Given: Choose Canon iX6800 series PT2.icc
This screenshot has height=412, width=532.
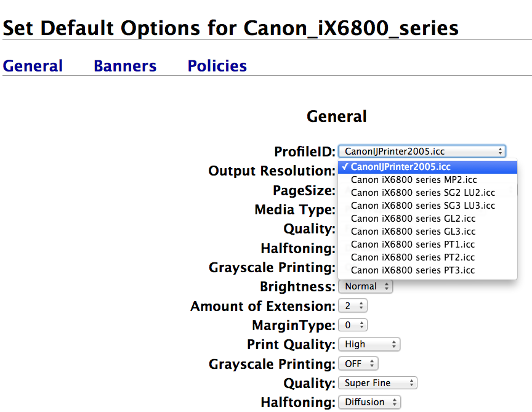Looking at the screenshot, I should [x=413, y=257].
